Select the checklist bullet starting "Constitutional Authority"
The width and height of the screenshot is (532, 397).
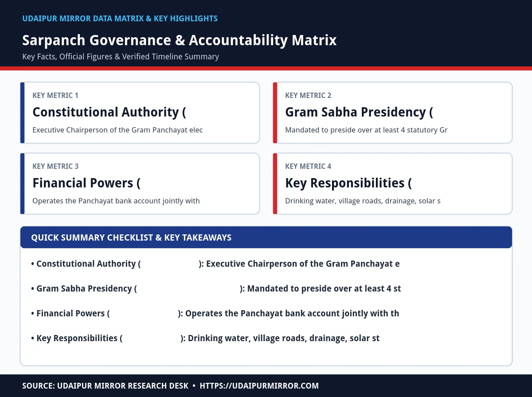[x=215, y=264]
